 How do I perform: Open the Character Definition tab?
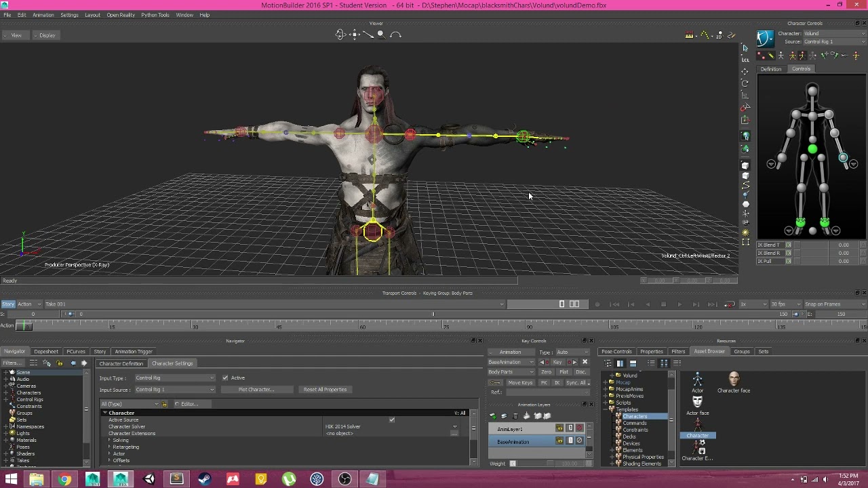121,363
